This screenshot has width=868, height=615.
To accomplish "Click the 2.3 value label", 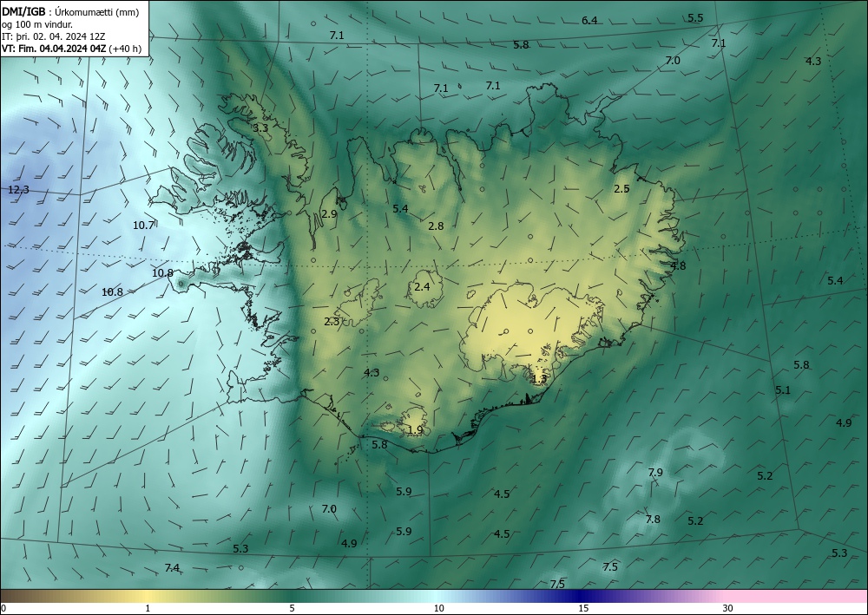I will (x=332, y=321).
